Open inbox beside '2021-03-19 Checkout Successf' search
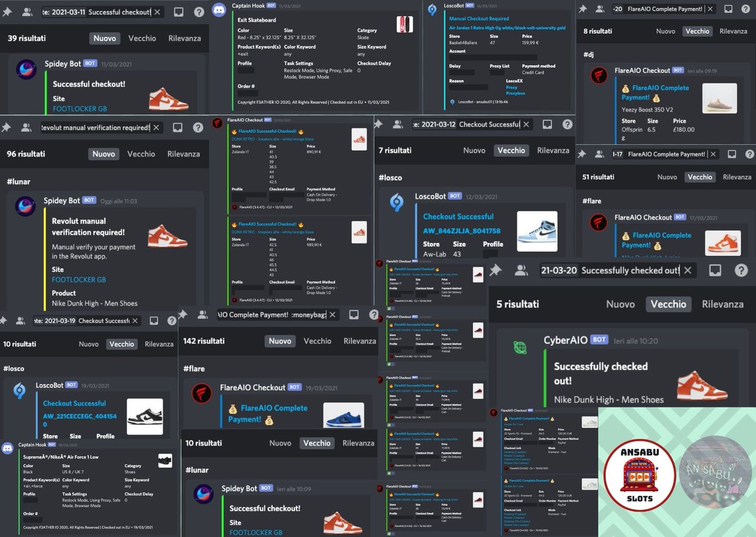The height and width of the screenshot is (537, 756). pyautogui.click(x=154, y=320)
